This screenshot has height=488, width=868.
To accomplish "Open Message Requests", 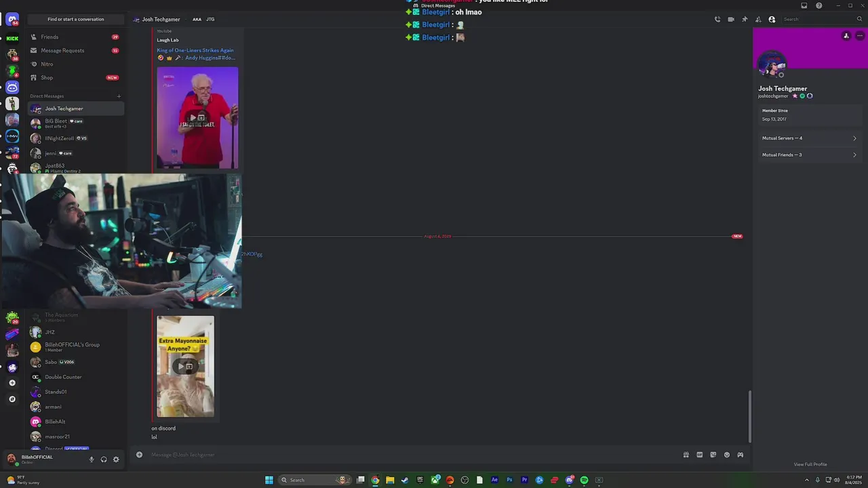I will (76, 51).
